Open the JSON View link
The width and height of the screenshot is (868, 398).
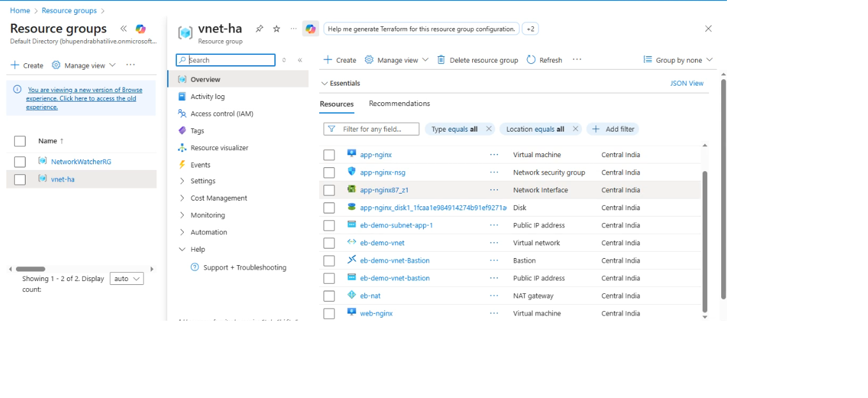coord(687,83)
